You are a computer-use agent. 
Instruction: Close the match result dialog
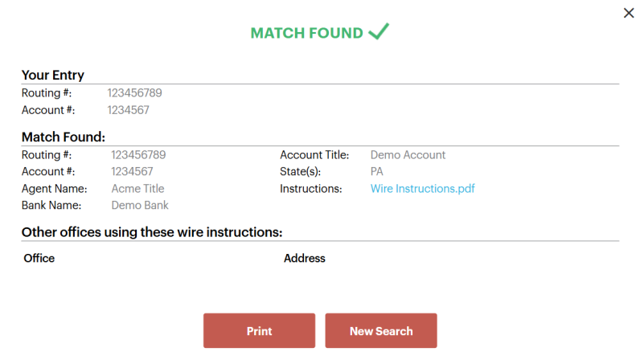(x=629, y=13)
